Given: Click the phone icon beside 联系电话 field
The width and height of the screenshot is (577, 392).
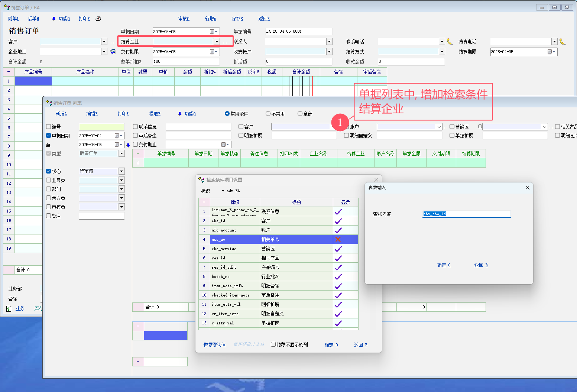Looking at the screenshot, I should click(450, 42).
